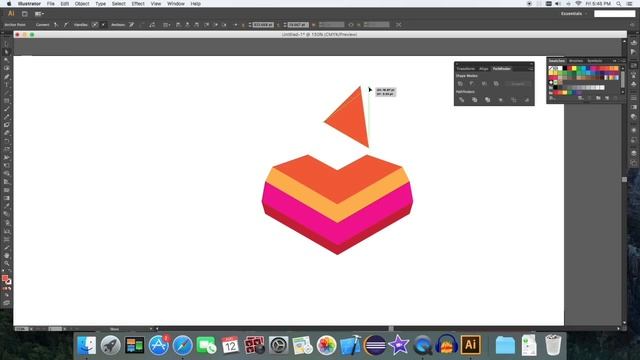Select the Hand tool
Screen dimensions: 640x360
point(7,256)
